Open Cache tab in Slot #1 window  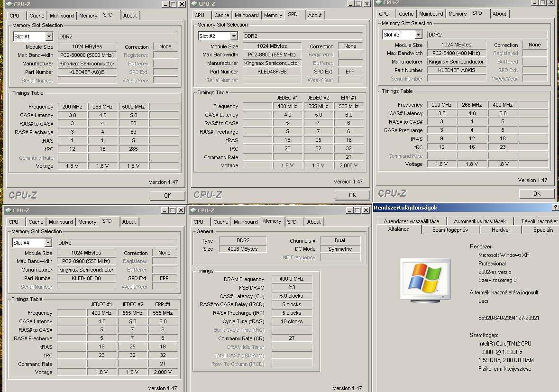[x=37, y=16]
